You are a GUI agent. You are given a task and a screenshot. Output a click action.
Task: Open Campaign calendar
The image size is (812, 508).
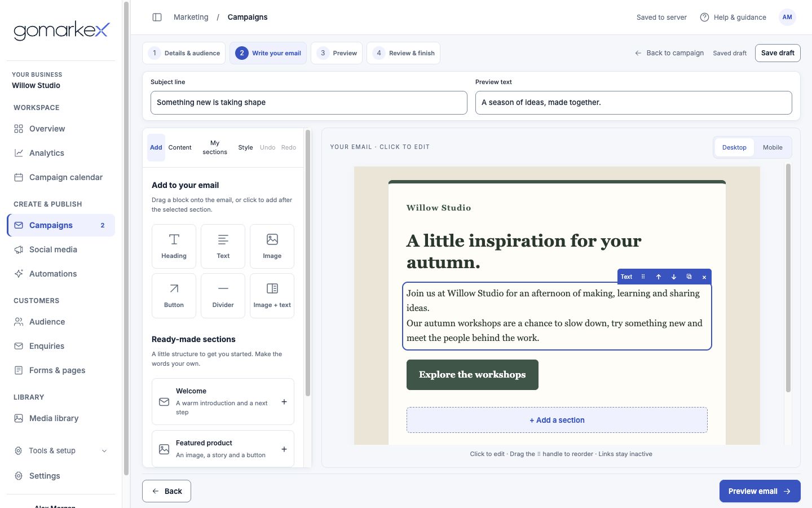[x=61, y=177]
